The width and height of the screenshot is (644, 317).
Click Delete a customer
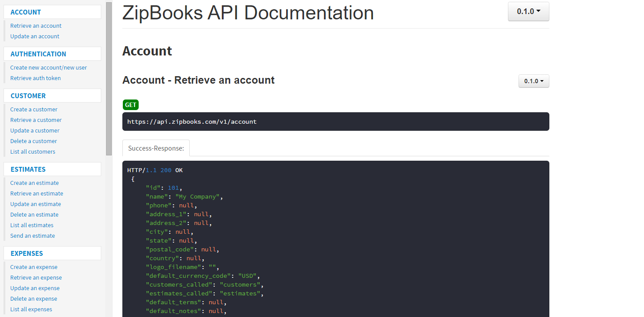[x=33, y=141]
